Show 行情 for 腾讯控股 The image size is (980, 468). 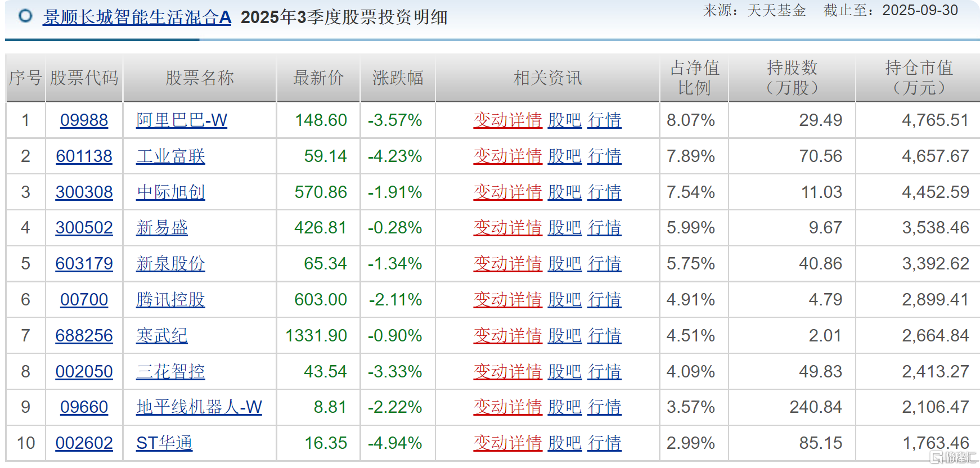pyautogui.click(x=605, y=300)
